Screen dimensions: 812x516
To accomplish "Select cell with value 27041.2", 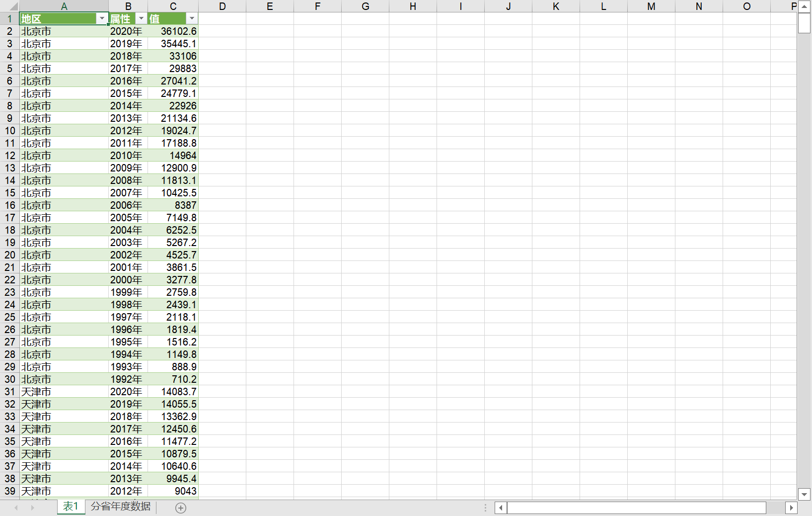I will pyautogui.click(x=173, y=81).
